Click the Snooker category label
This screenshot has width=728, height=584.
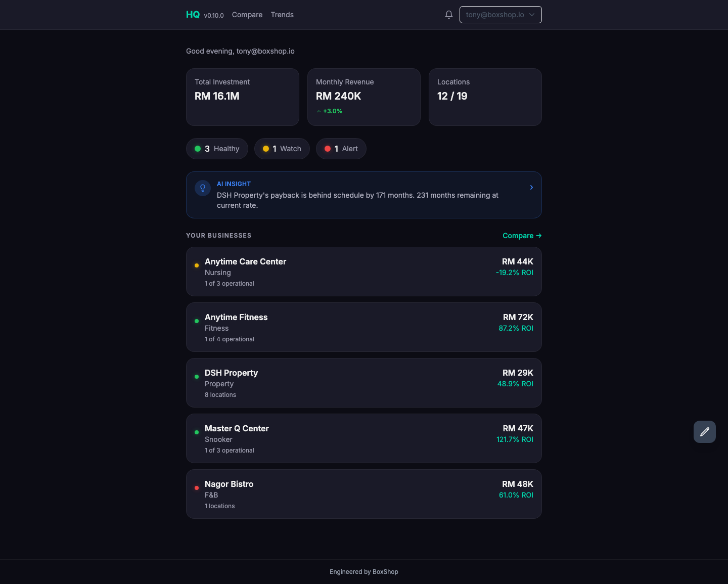tap(218, 439)
